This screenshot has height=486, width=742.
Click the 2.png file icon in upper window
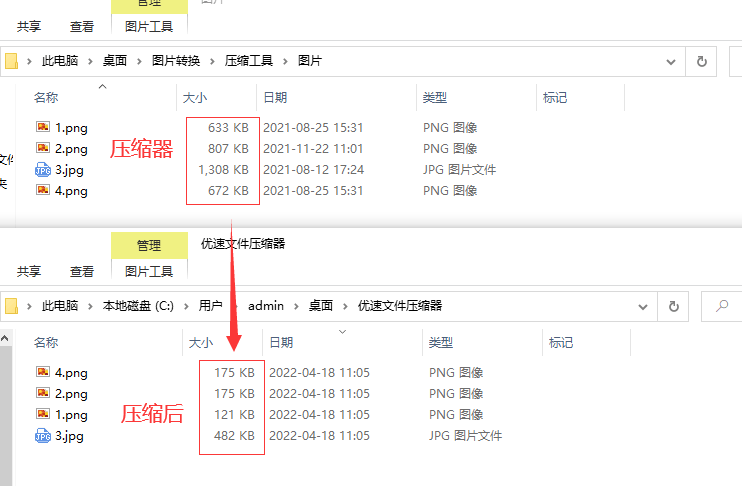pos(43,148)
